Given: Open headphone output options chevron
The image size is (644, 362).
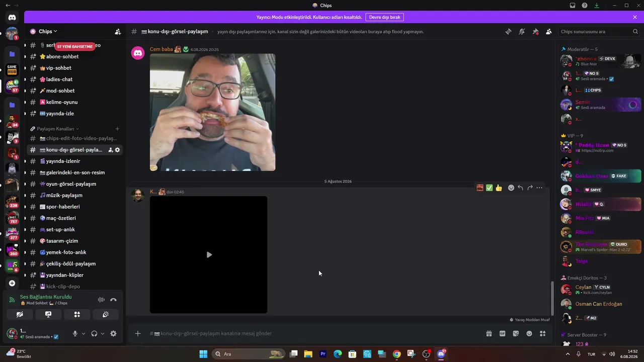Looking at the screenshot, I should click(103, 333).
